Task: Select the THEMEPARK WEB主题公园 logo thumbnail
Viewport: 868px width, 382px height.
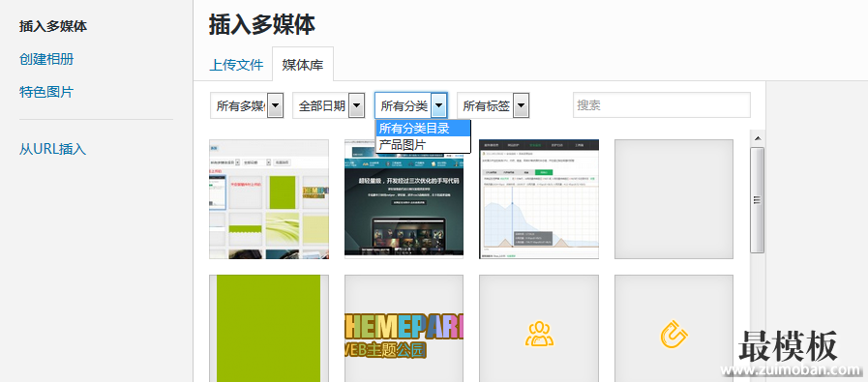Action: [x=404, y=328]
